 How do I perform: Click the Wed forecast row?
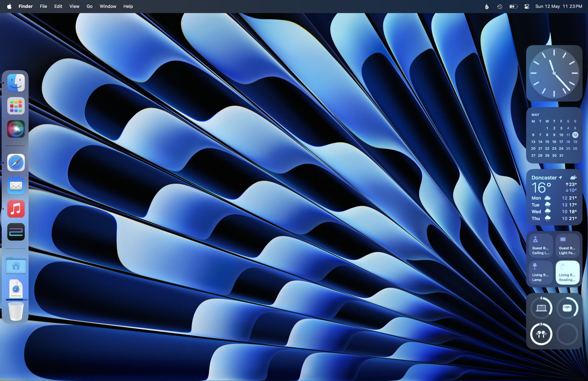pyautogui.click(x=554, y=212)
